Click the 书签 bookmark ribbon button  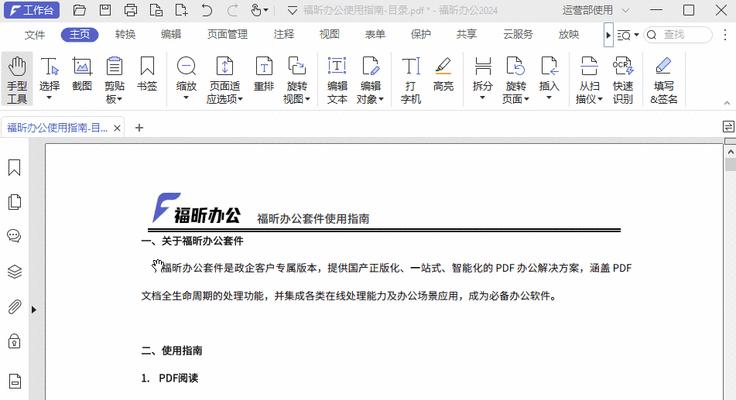click(147, 74)
